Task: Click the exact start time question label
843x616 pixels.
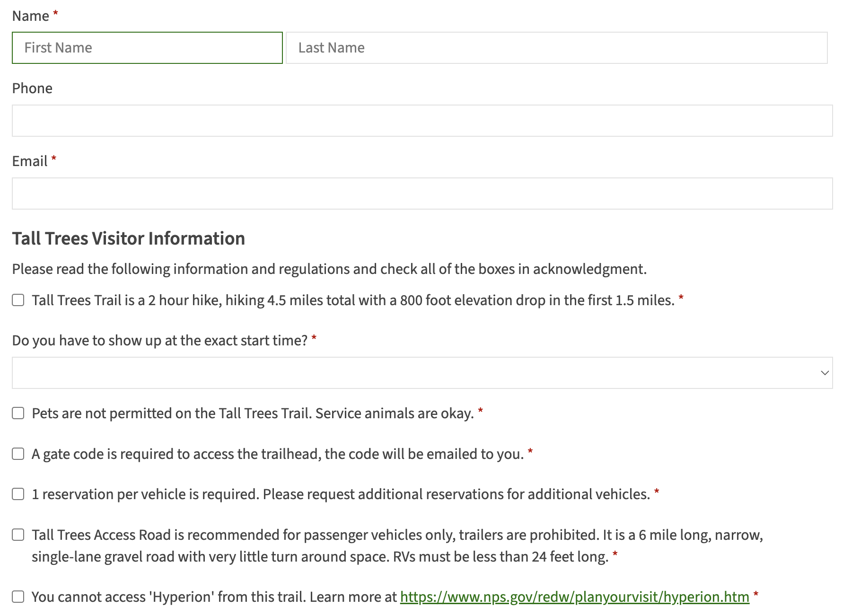Action: [x=160, y=341]
